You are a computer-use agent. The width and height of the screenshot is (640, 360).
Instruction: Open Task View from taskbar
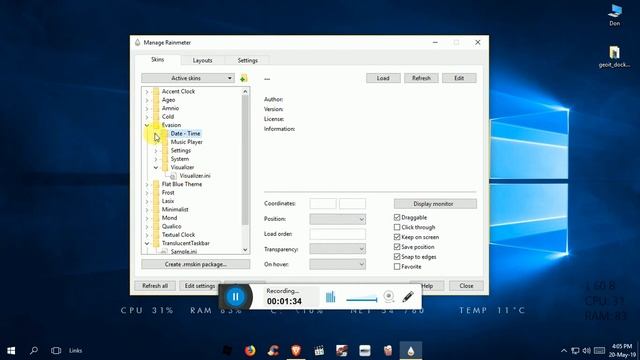[56, 351]
